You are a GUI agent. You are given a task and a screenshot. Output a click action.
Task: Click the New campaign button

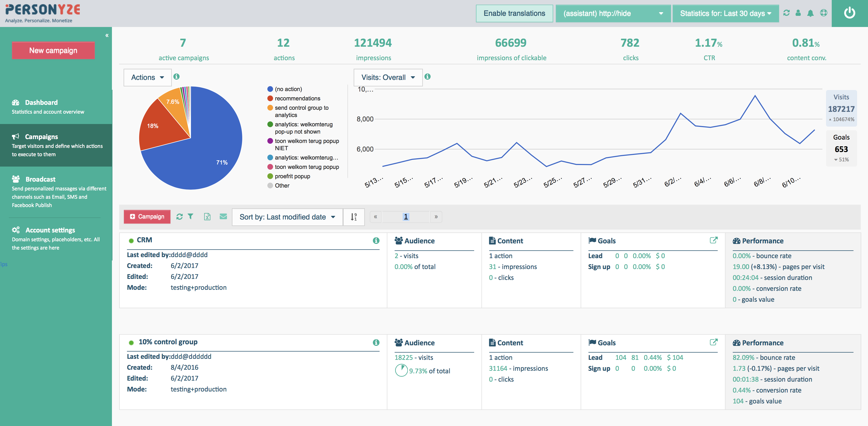[x=53, y=51]
